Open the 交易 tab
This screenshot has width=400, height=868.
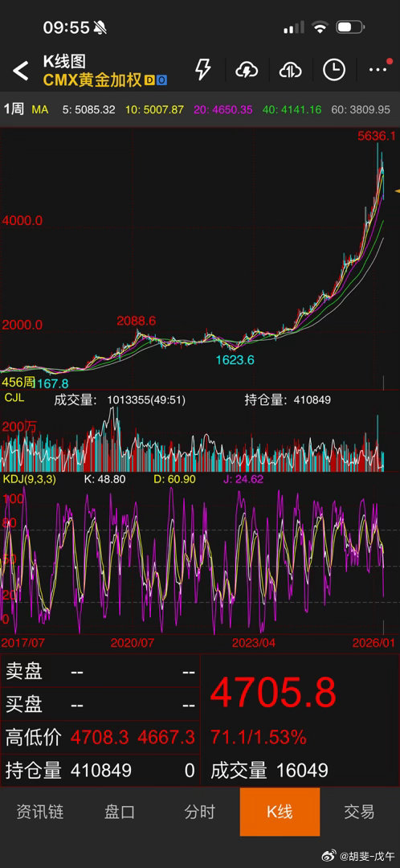click(360, 812)
